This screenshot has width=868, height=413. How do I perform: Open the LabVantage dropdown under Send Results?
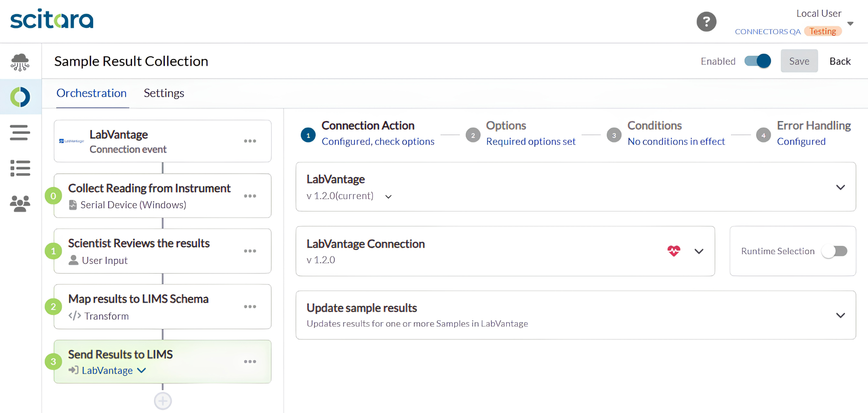pyautogui.click(x=142, y=371)
